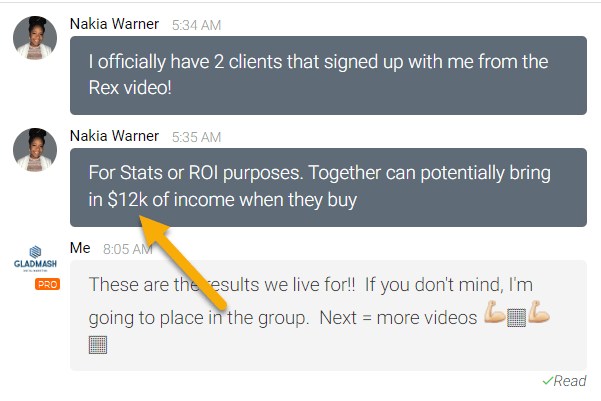Click the orange arrow annotation head
Screen dimensions: 601x401
pos(153,231)
